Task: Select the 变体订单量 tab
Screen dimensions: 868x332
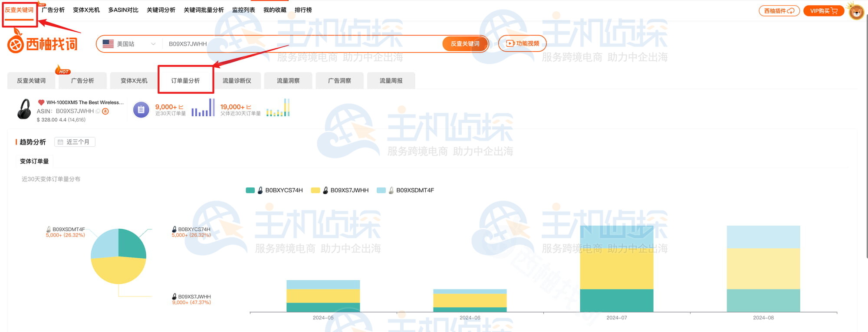Action: coord(34,161)
